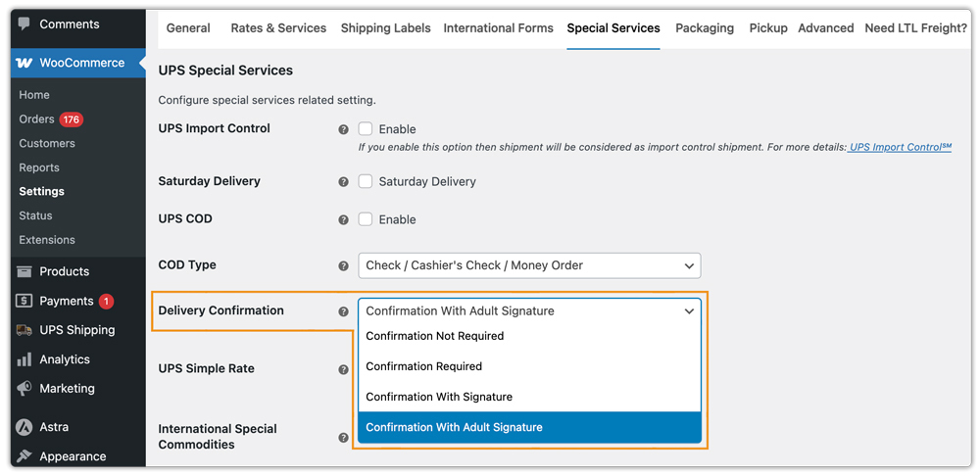This screenshot has height=476, width=980.
Task: Open the Extensions page
Action: [x=47, y=240]
